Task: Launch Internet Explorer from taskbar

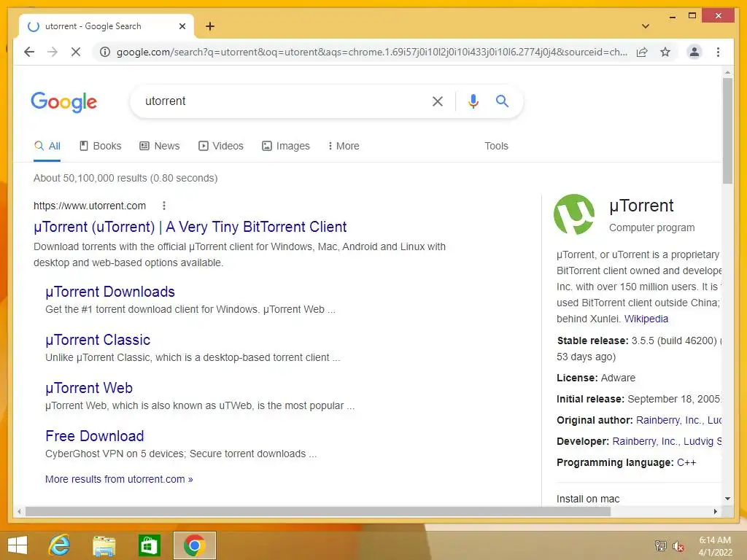Action: 59,545
